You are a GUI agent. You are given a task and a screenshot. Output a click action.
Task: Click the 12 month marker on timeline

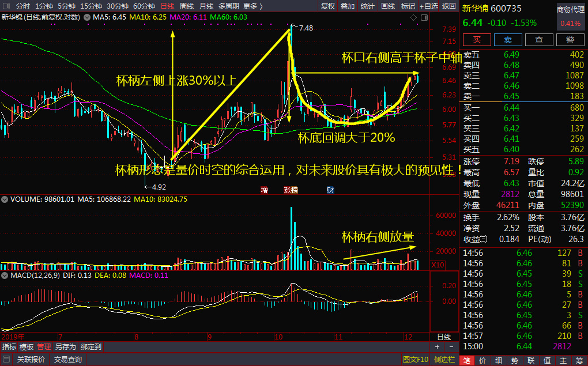(408, 337)
